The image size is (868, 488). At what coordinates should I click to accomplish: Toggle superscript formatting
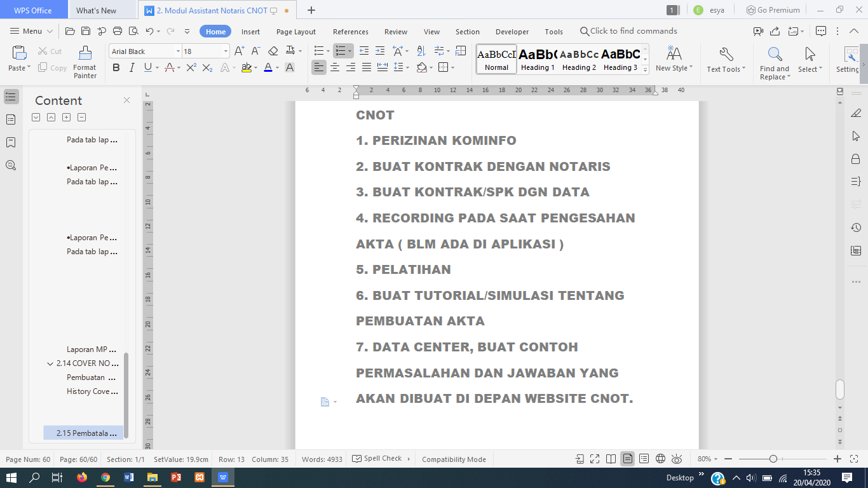click(191, 67)
